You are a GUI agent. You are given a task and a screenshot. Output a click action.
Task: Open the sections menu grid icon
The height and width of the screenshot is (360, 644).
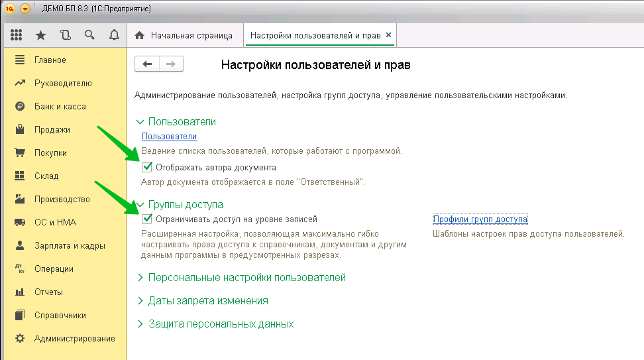point(17,35)
